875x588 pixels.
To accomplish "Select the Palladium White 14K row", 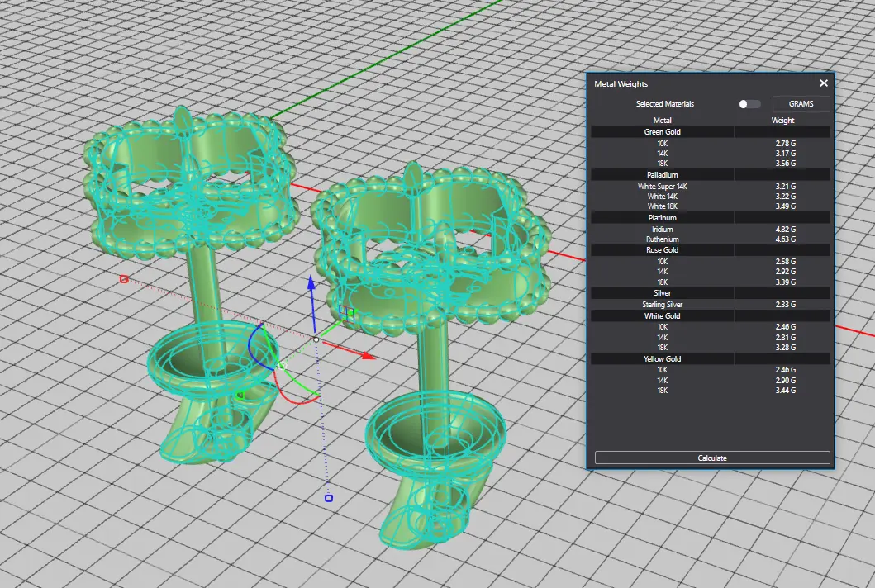I will click(x=711, y=197).
